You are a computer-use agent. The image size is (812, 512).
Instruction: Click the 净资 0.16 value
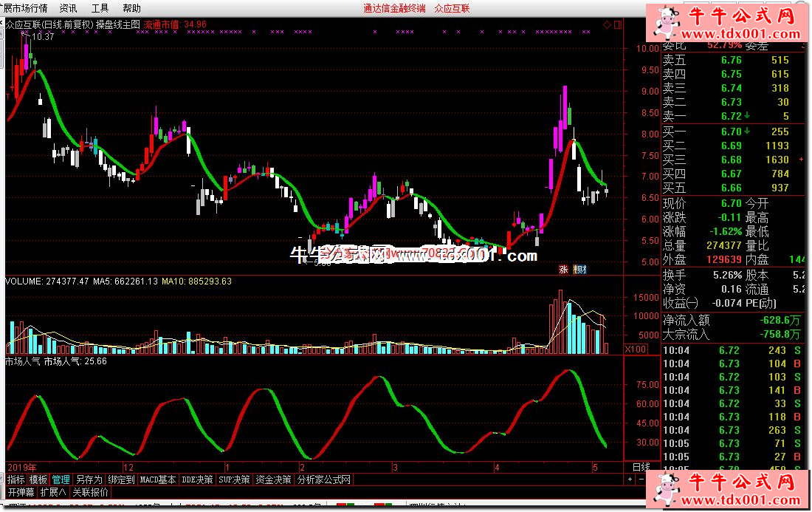click(x=732, y=289)
